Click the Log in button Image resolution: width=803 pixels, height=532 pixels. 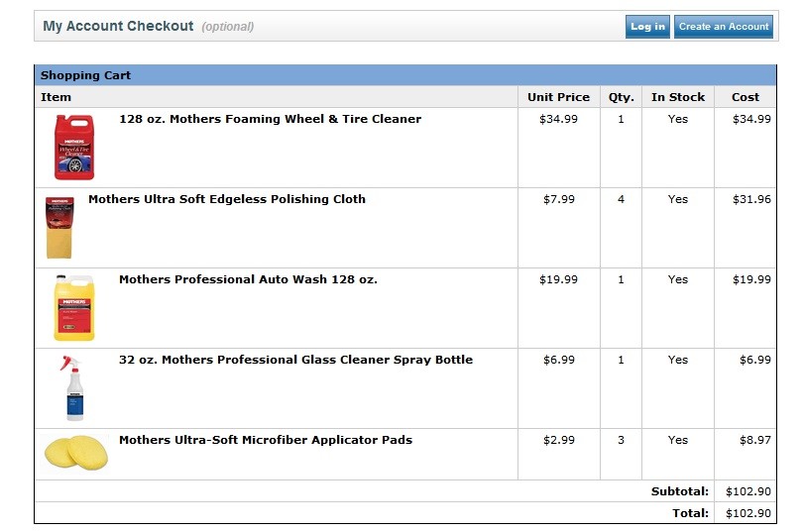(647, 27)
